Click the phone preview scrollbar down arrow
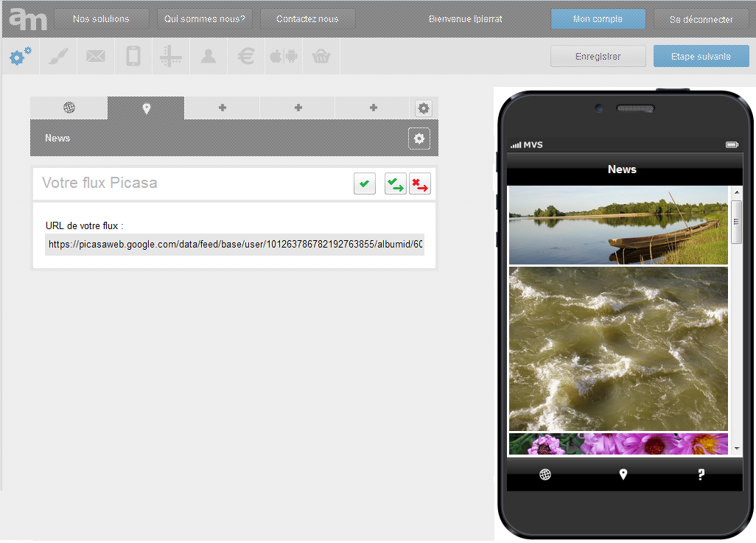The height and width of the screenshot is (543, 756). [737, 448]
